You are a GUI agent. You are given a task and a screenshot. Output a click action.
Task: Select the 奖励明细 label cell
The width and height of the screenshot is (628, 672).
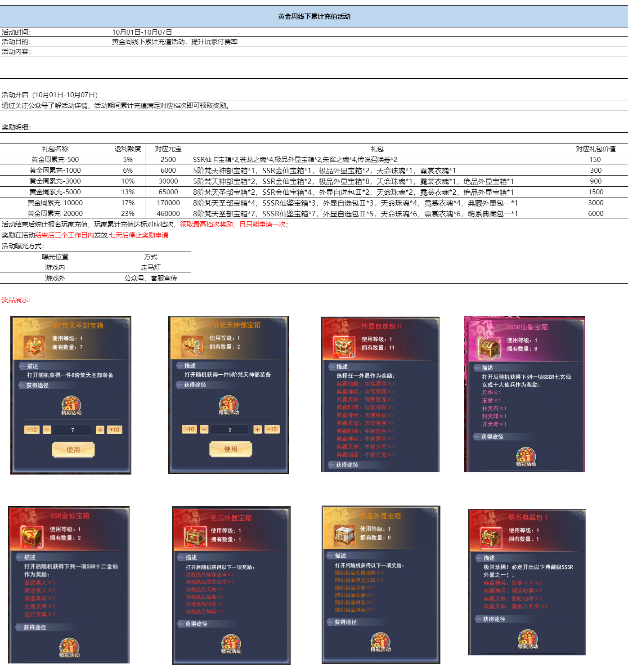[16, 127]
